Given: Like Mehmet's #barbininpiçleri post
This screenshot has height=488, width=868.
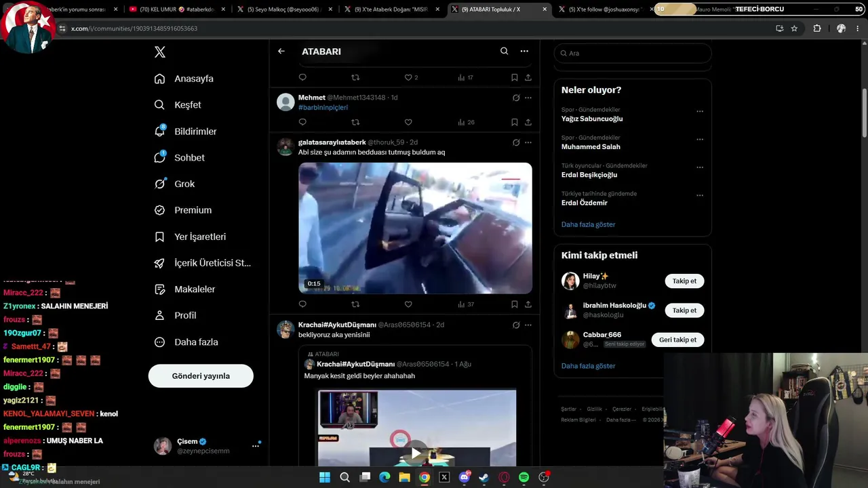Looking at the screenshot, I should 408,122.
